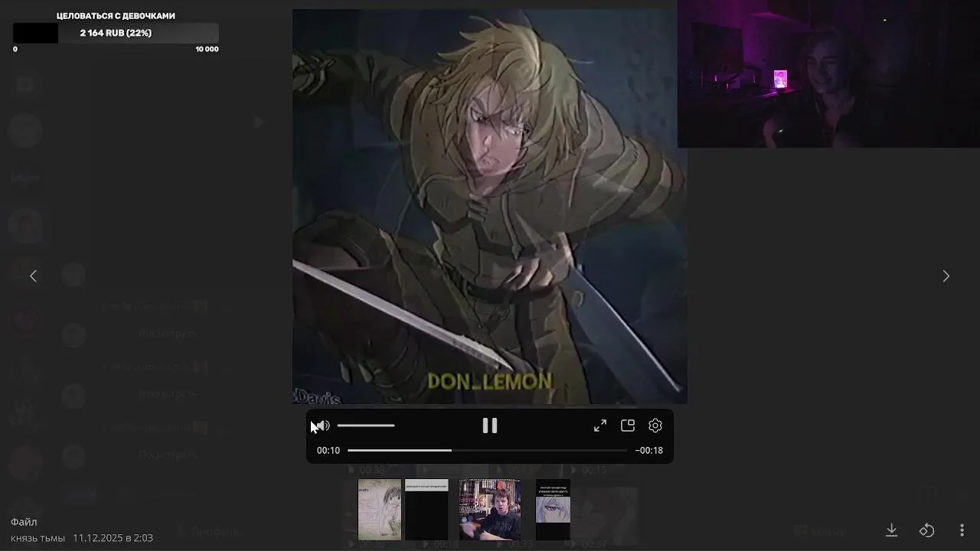Mute the video with the speaker icon
The width and height of the screenshot is (980, 551).
(x=323, y=425)
